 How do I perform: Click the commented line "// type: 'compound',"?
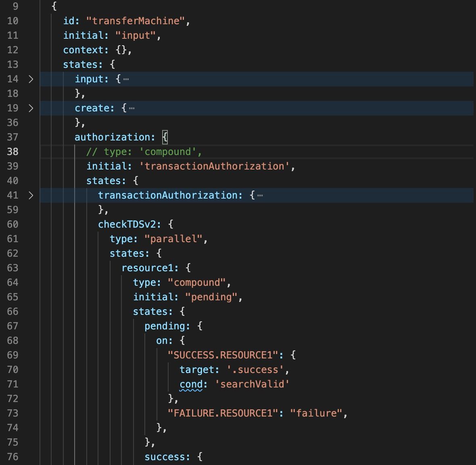144,151
